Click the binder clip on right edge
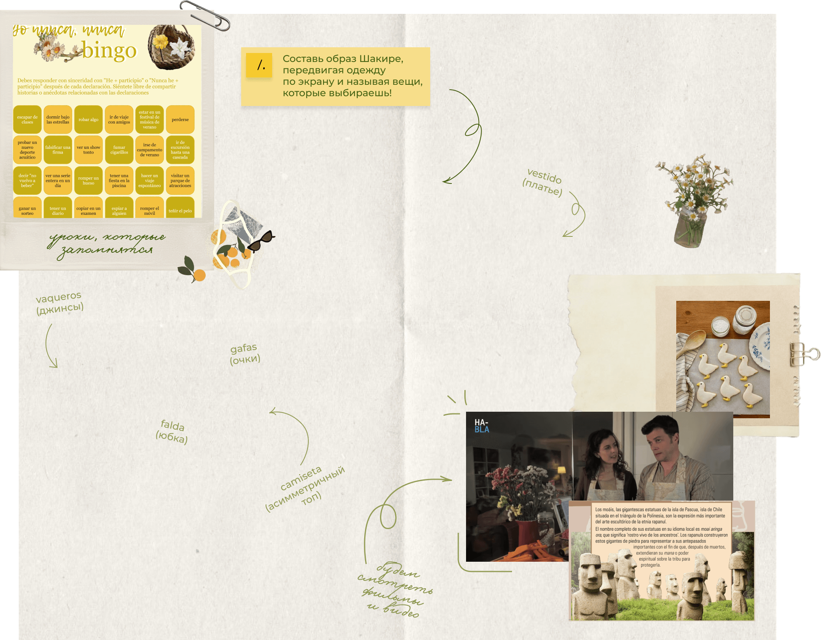 click(x=805, y=353)
